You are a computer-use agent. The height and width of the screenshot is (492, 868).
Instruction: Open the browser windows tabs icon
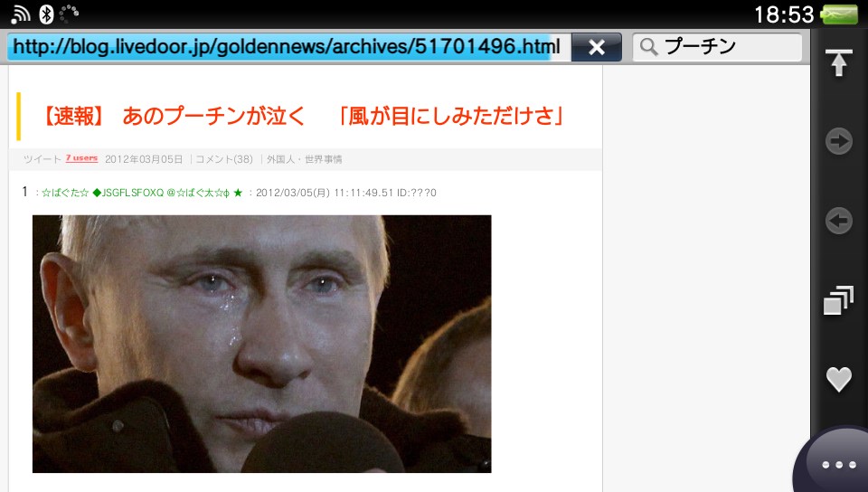(839, 300)
